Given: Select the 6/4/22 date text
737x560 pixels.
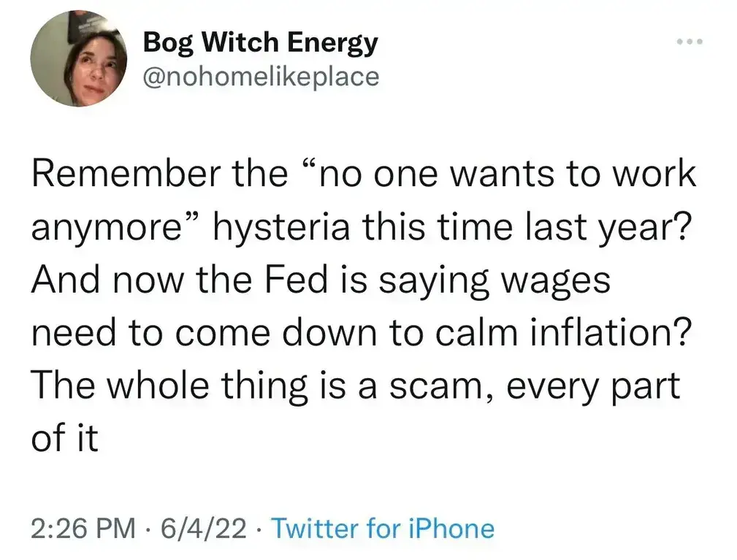Looking at the screenshot, I should coord(204,528).
